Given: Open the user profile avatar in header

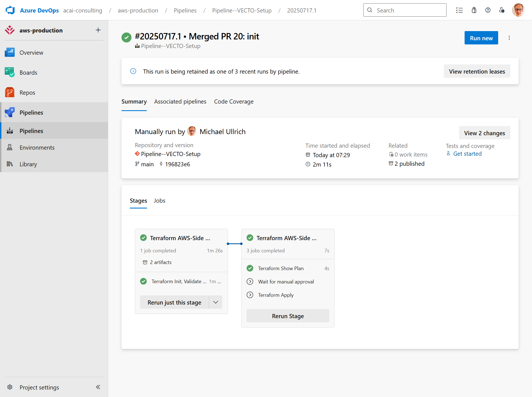Looking at the screenshot, I should click(518, 10).
